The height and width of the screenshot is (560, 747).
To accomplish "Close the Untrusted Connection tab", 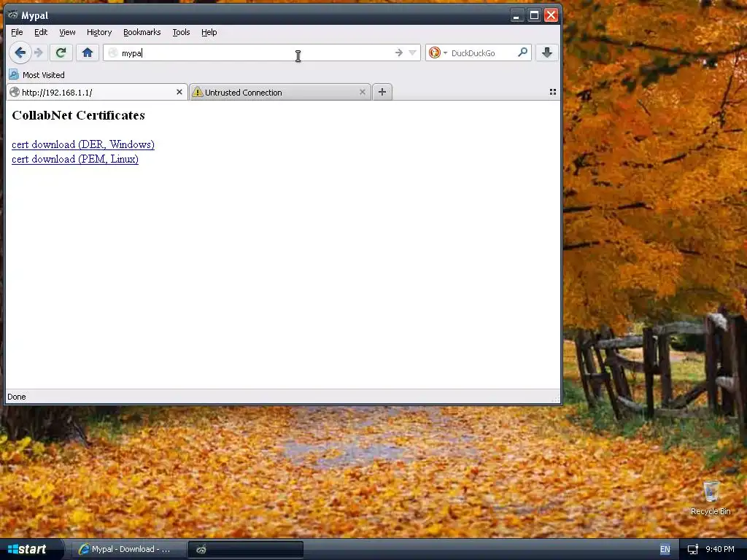I will pos(363,92).
